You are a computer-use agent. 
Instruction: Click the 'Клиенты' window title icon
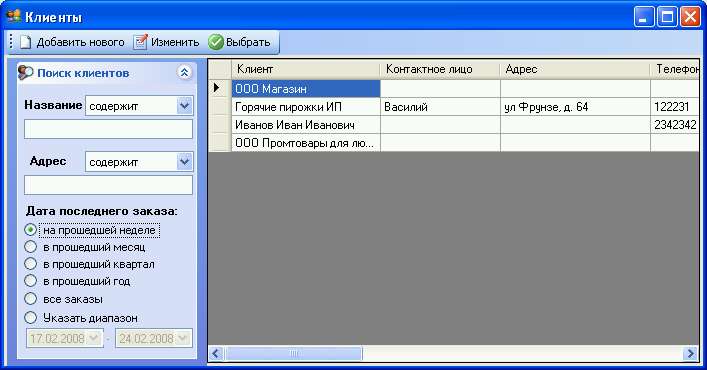(14, 17)
